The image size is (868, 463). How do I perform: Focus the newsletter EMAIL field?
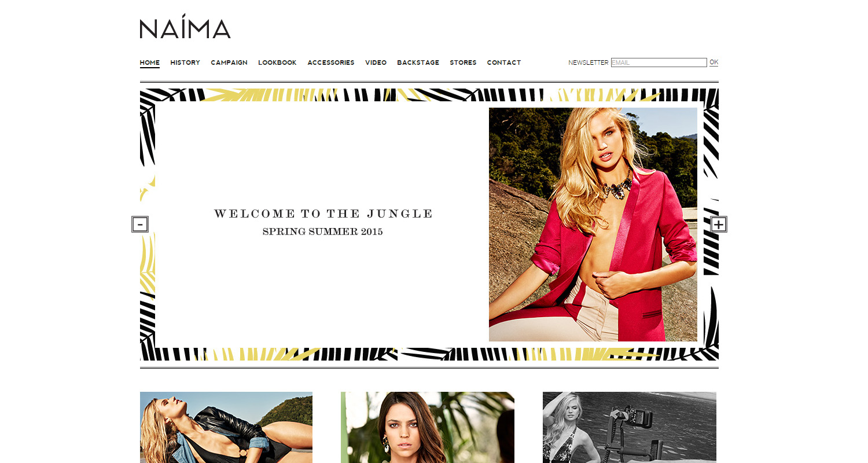[659, 63]
